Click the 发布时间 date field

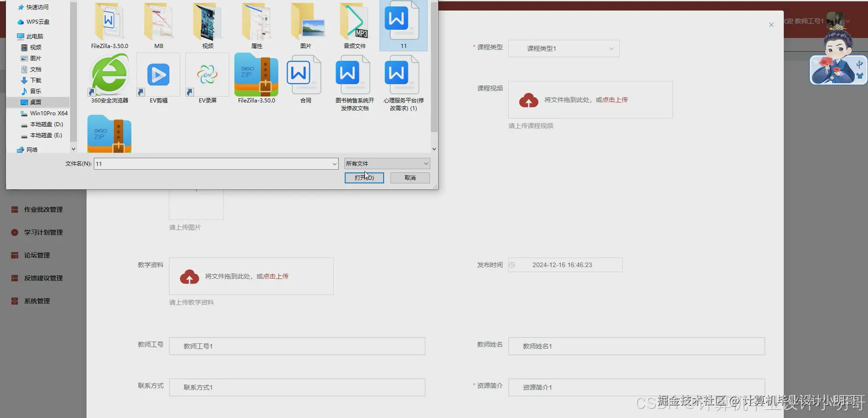click(x=565, y=265)
